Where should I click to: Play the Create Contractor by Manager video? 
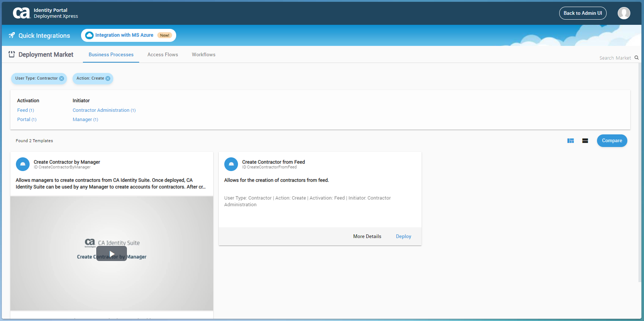click(x=111, y=254)
